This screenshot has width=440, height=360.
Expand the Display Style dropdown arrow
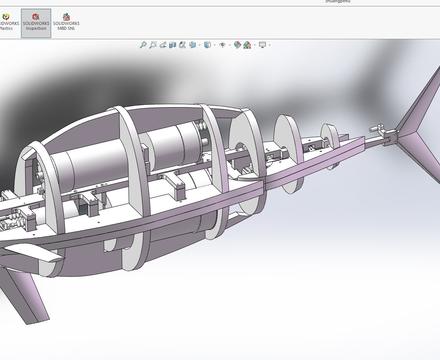(x=215, y=45)
